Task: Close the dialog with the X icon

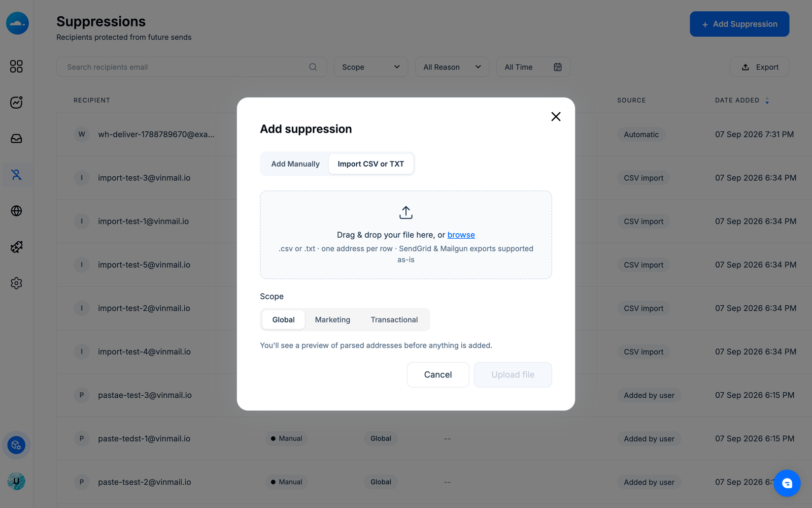Action: tap(556, 117)
